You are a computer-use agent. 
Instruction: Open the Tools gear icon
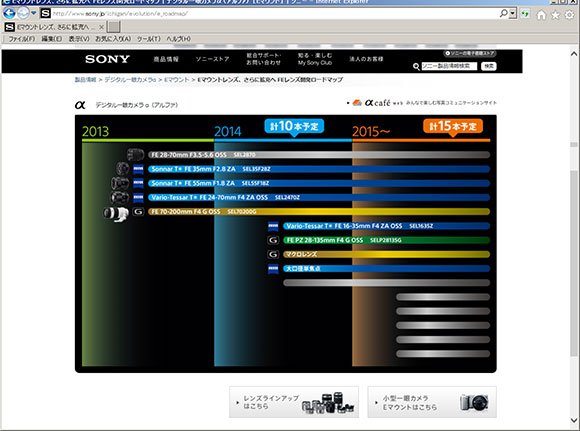click(x=569, y=15)
